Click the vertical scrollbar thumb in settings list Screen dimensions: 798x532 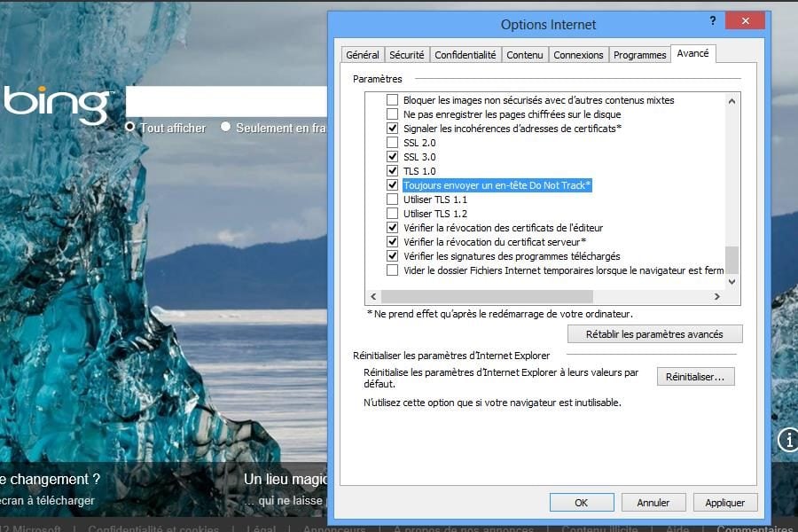coord(731,260)
